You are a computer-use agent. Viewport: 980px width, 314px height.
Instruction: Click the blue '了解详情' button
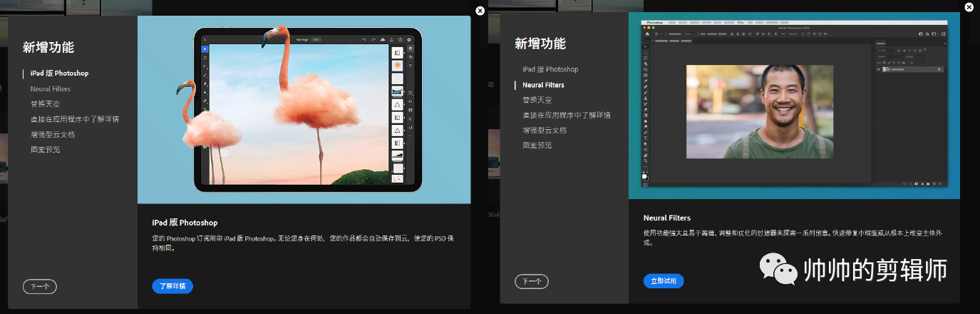tap(172, 286)
